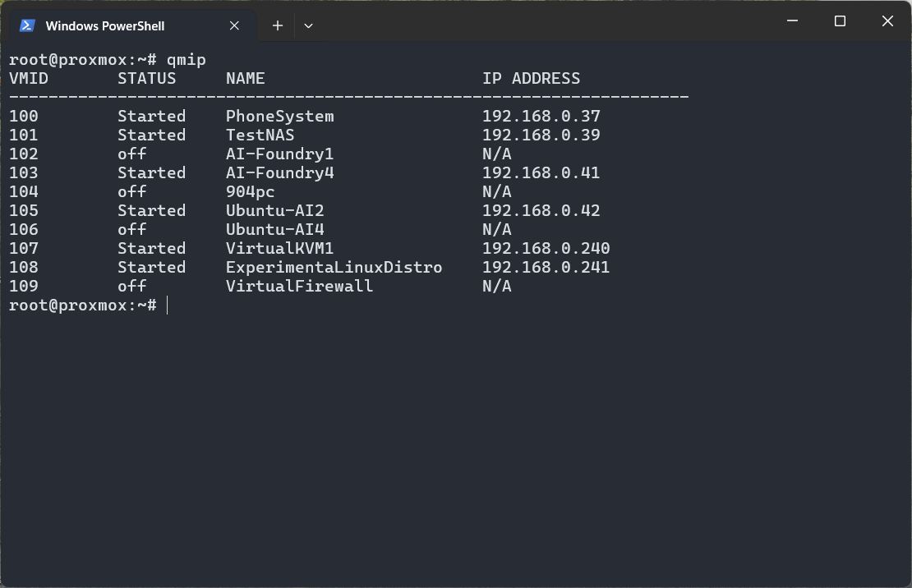Click VMID 108 in the table
The image size is (912, 588).
tap(24, 268)
